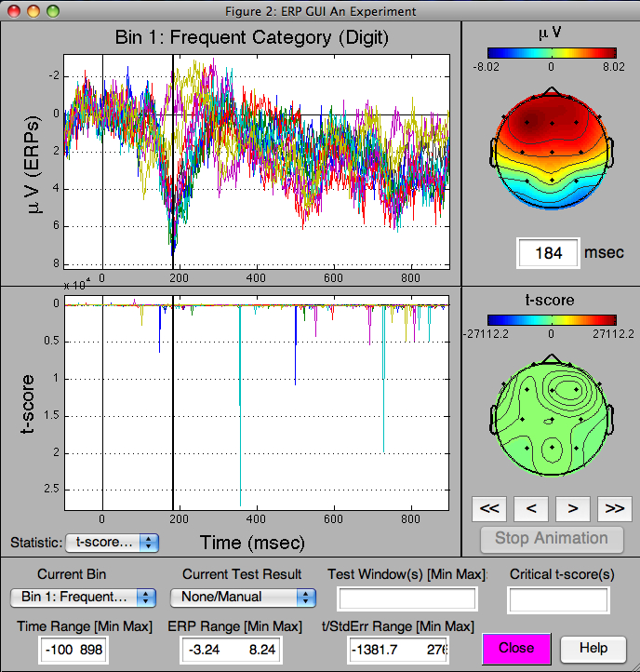640x672 pixels.
Task: Click the µV color scale bar
Action: click(x=551, y=54)
